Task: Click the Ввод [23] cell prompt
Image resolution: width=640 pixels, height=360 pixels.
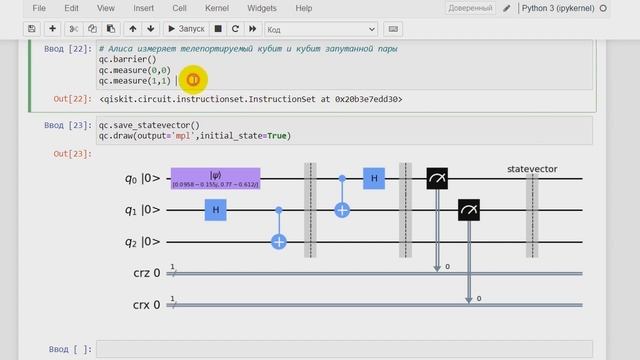Action: 68,125
